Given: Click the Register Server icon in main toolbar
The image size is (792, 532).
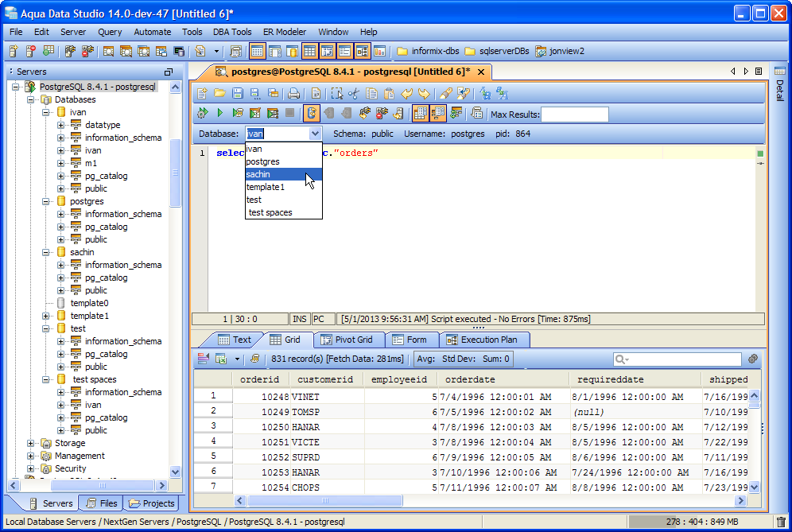Looking at the screenshot, I should tap(14, 51).
